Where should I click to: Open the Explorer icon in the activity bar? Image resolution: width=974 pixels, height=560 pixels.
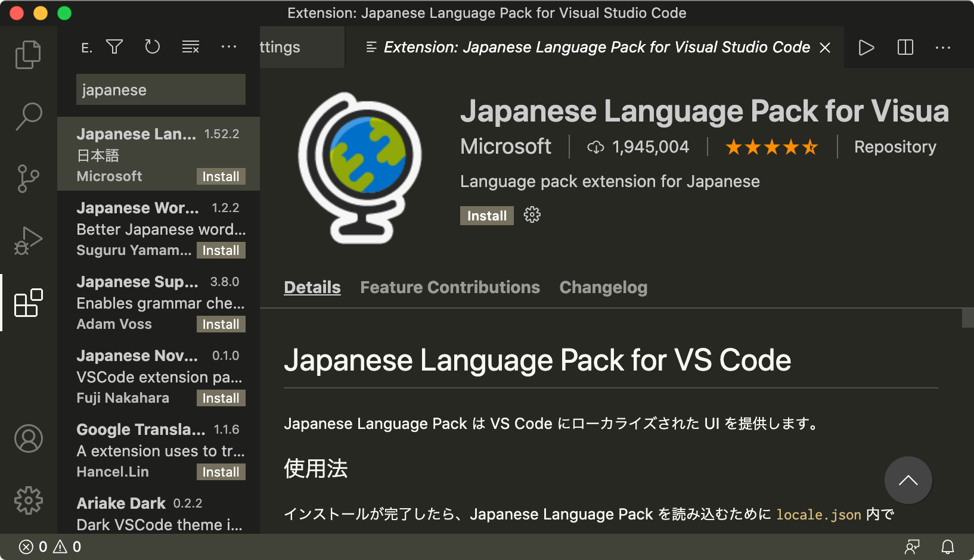[28, 54]
